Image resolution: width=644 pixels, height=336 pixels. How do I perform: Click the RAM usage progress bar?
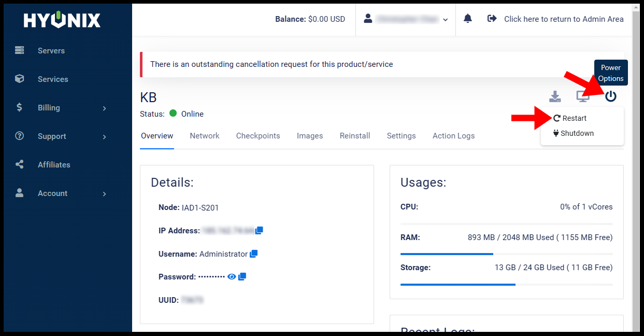[506, 254]
